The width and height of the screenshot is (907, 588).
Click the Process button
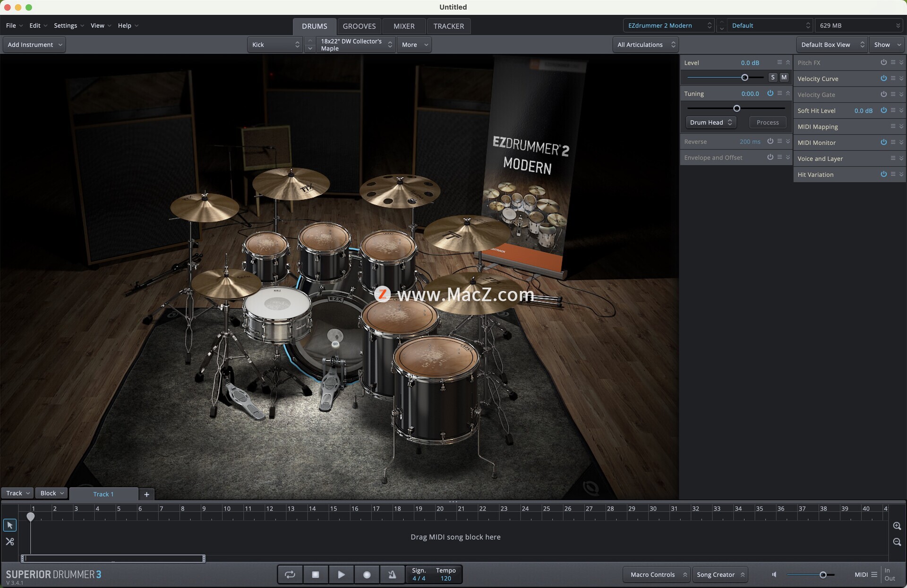click(x=768, y=122)
